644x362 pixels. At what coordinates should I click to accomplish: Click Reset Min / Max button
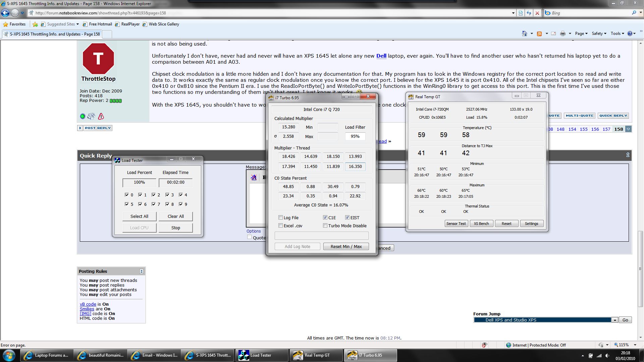[x=346, y=247]
